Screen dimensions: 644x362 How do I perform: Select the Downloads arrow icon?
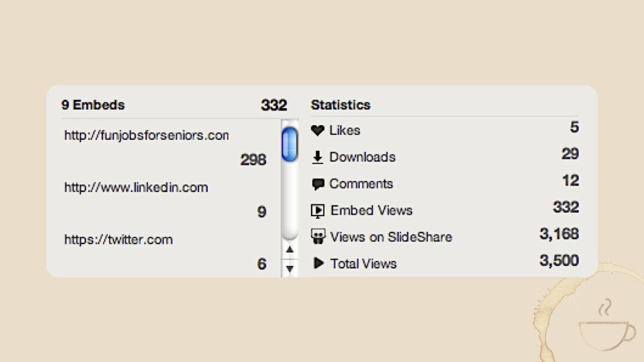pyautogui.click(x=317, y=157)
